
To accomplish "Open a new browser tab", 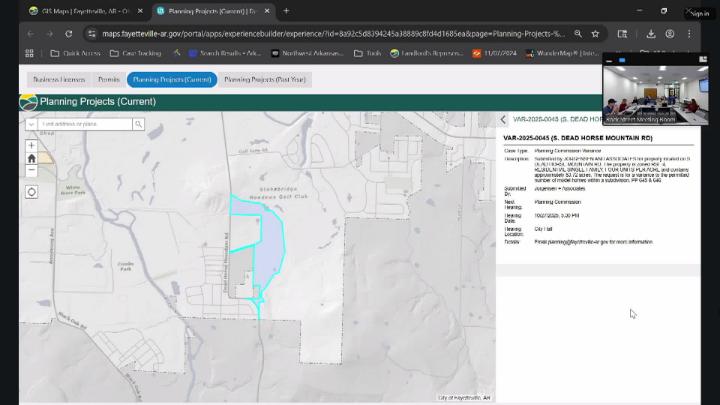I will click(286, 11).
